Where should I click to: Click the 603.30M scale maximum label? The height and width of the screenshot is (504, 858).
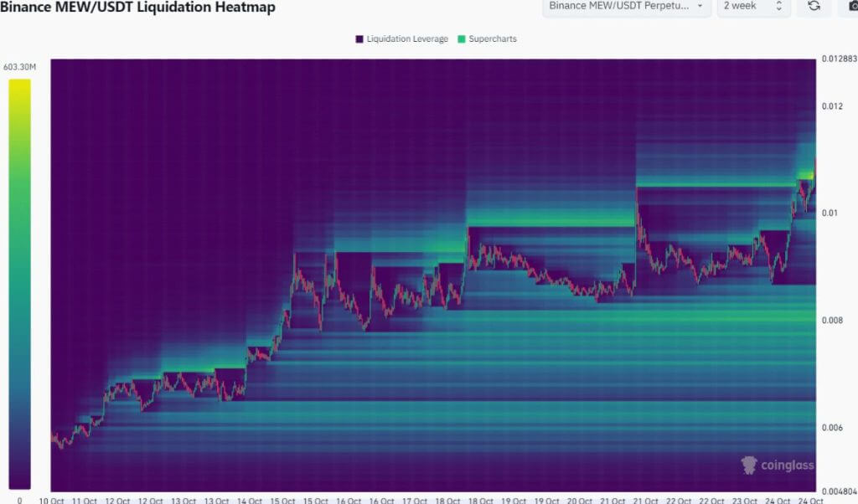20,67
